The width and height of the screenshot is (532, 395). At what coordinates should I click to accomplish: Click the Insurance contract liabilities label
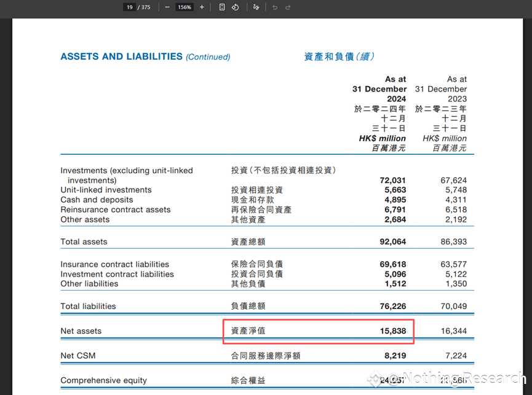coord(114,265)
